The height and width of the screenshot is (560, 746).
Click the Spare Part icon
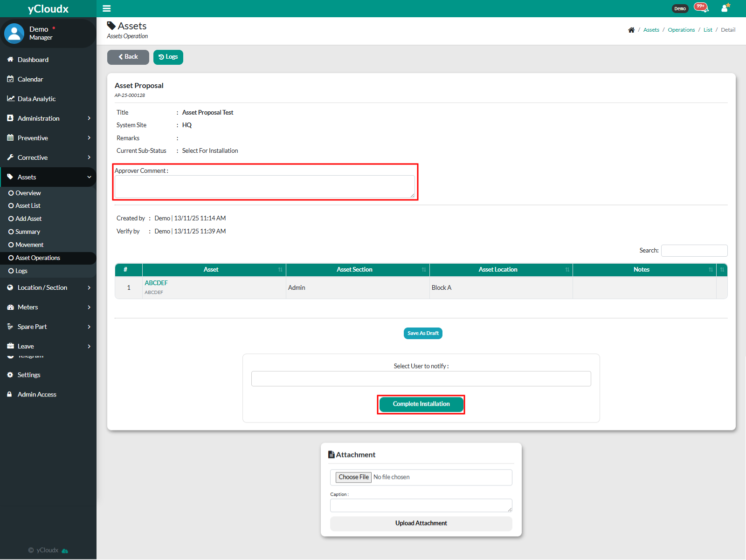[10, 327]
